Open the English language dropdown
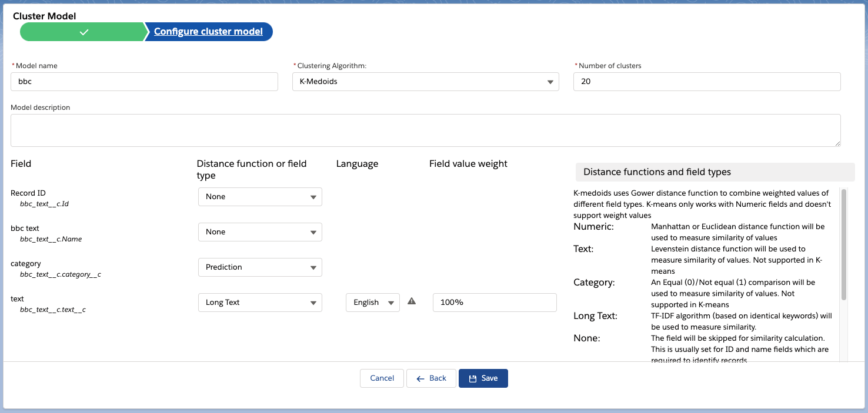 tap(373, 303)
